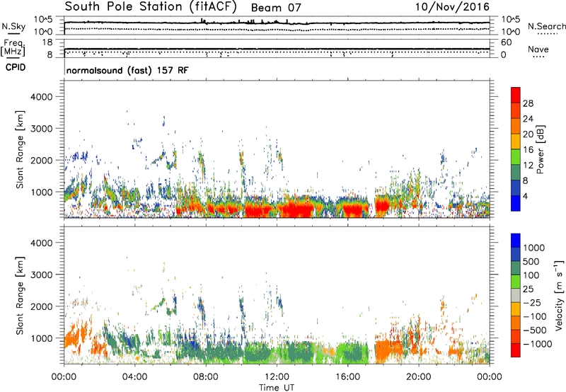The width and height of the screenshot is (566, 392).
Task: Click the blue top of the velocity colorbar
Action: (x=516, y=241)
